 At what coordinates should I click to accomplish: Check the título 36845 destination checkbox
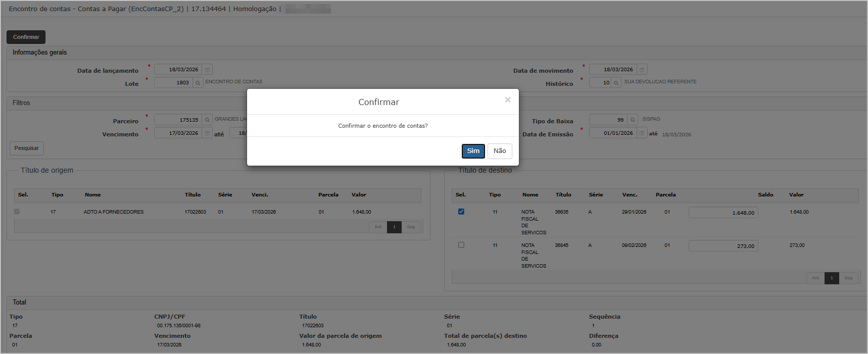[461, 245]
